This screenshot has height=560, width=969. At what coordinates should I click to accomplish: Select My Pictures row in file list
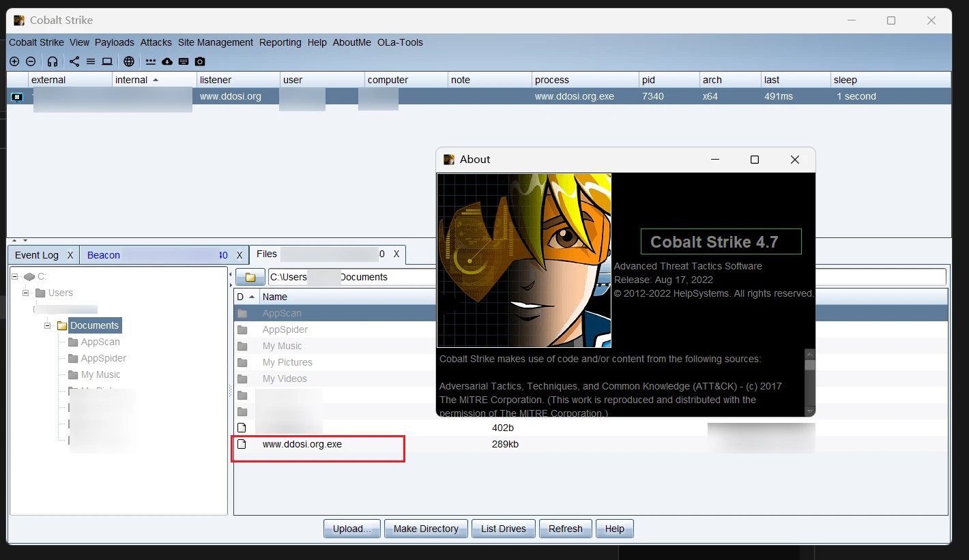click(x=287, y=362)
